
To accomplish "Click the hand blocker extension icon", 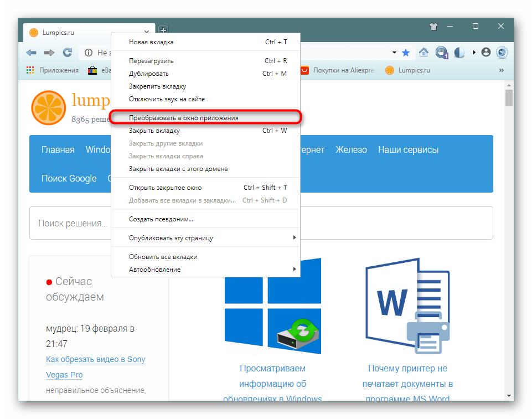I will click(441, 53).
